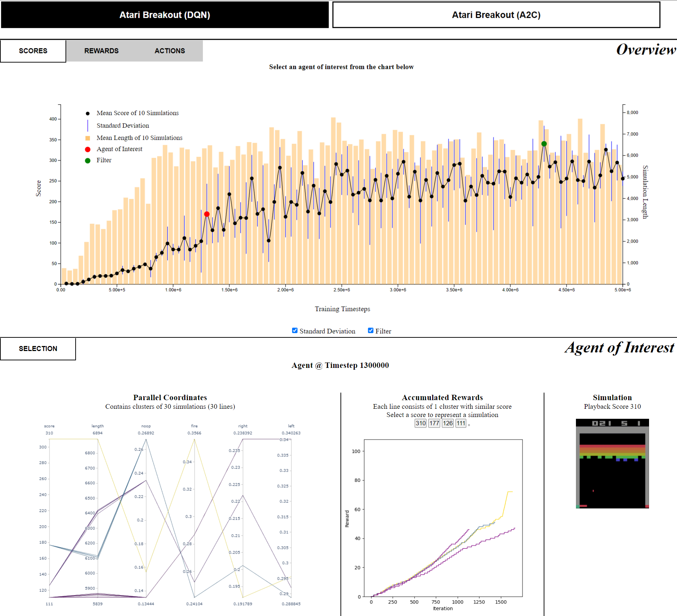Choose the 177 score button
Screen dimensions: 677x616
pyautogui.click(x=434, y=423)
